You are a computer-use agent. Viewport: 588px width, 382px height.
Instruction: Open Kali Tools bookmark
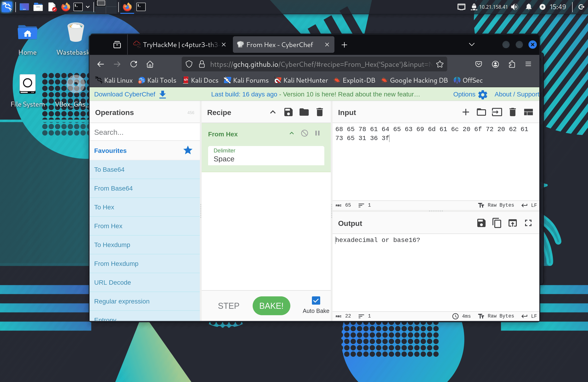pos(157,80)
